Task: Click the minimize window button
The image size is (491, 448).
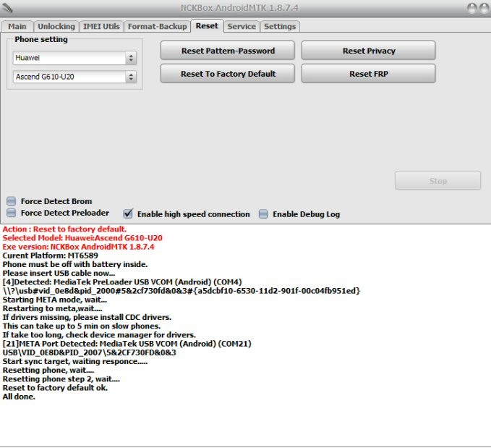Action: (471, 8)
